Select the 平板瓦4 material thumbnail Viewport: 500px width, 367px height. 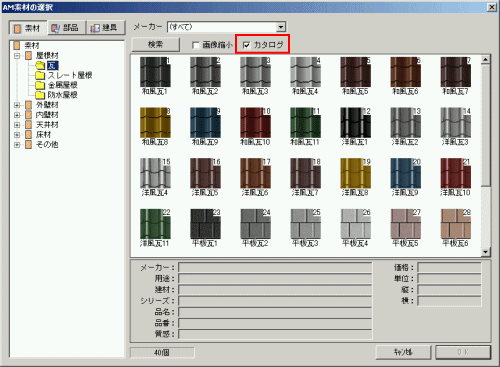(355, 224)
